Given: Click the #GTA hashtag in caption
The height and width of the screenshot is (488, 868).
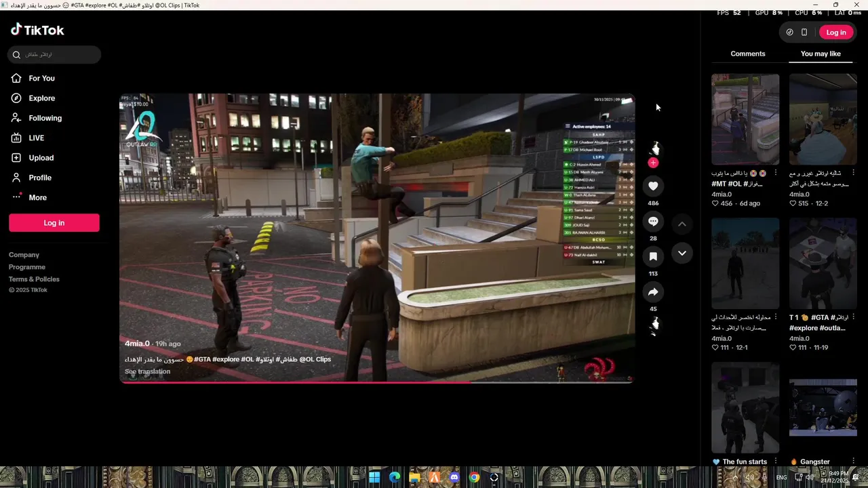Looking at the screenshot, I should point(202,359).
